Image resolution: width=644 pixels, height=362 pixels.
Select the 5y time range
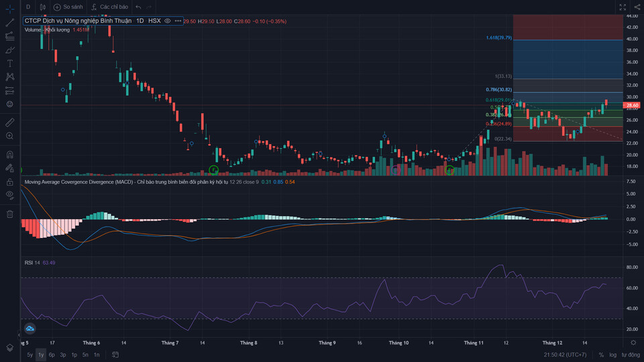(30, 355)
